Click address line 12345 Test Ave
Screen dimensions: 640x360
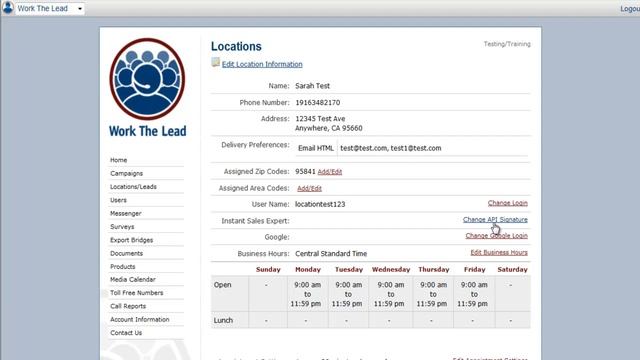[320, 119]
